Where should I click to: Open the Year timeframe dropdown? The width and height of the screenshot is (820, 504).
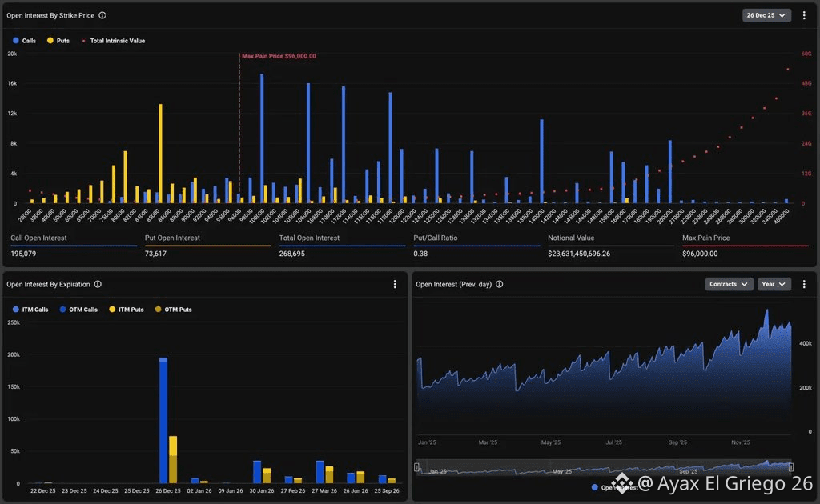click(774, 284)
